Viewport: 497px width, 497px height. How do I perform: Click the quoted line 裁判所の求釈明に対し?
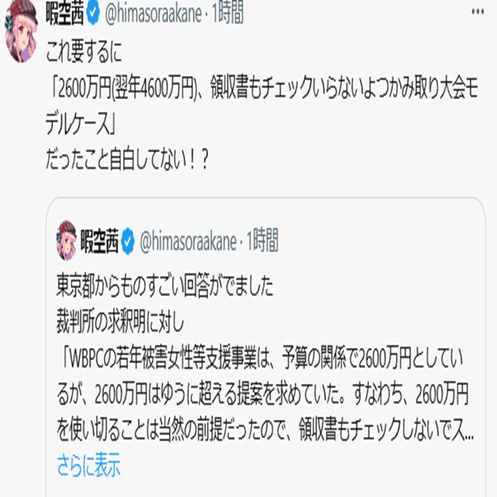pyautogui.click(x=120, y=323)
